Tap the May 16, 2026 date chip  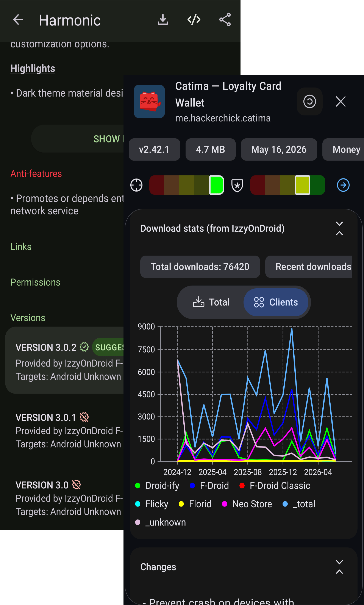pos(279,149)
